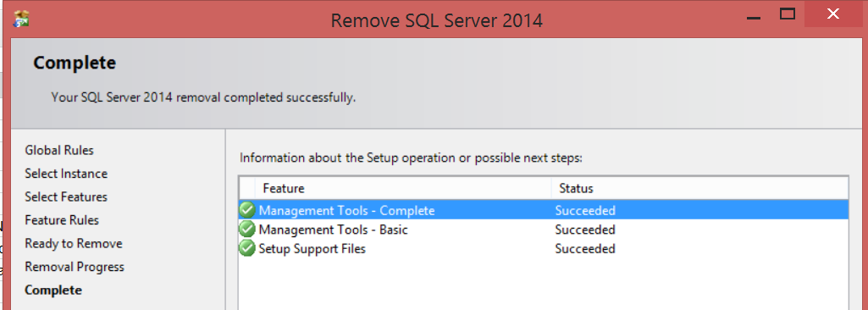Click Succeeded status for Management Tools - Complete
Screen dimensions: 868x310
pos(585,210)
